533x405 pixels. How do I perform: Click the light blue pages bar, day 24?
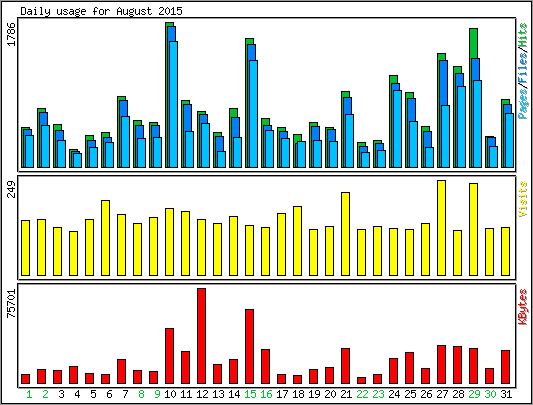coord(398,129)
